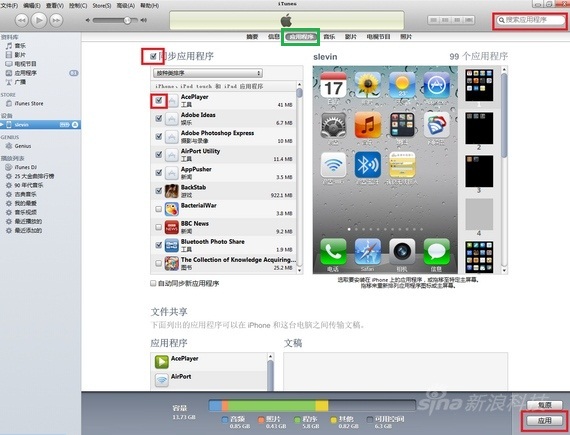
Task: Uncheck the BackStab checkbox
Action: [x=158, y=191]
